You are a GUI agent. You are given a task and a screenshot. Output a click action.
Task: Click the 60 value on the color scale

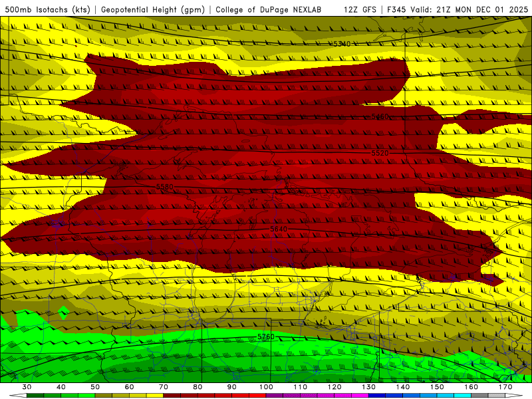coord(129,387)
